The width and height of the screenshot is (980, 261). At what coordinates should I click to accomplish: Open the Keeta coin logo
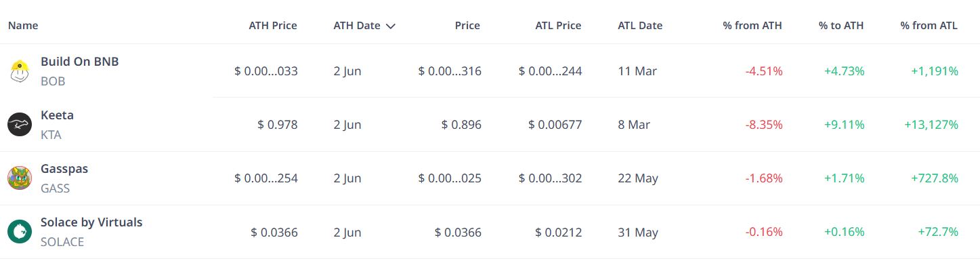coord(20,125)
